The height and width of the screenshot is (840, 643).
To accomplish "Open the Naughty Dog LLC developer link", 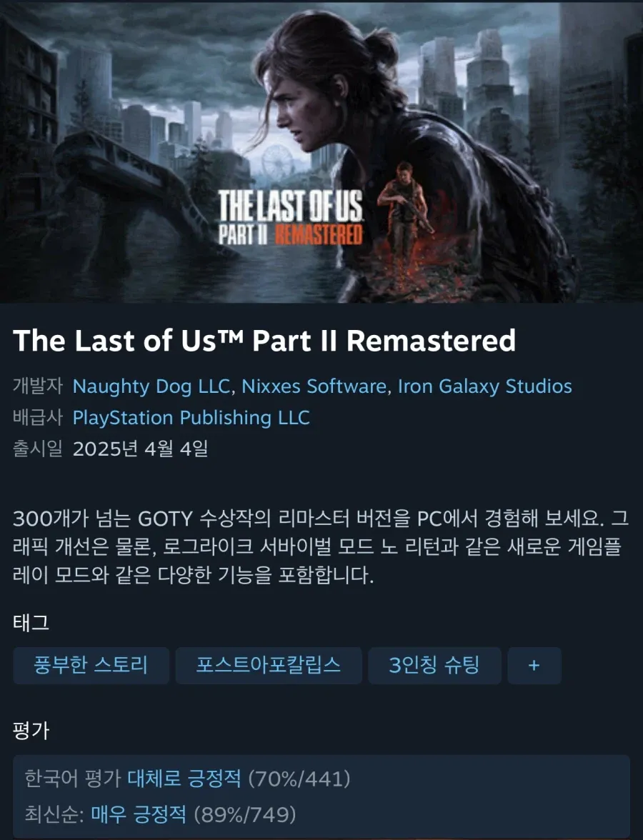I will click(151, 386).
